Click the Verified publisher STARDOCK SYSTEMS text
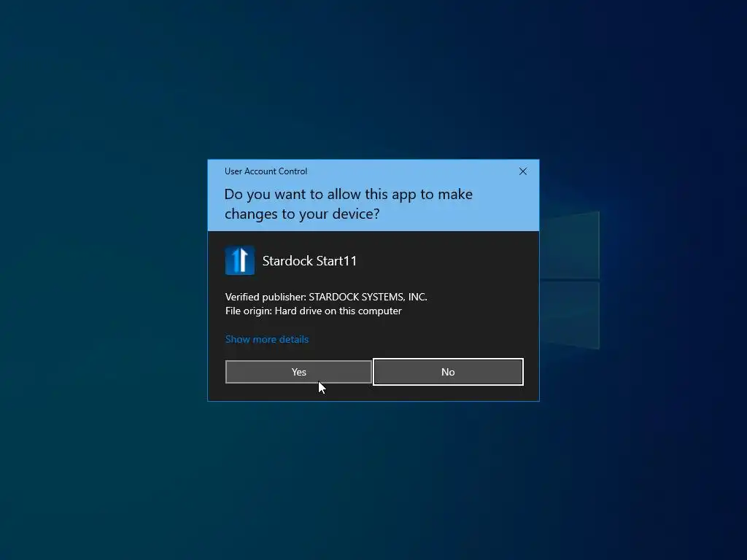The height and width of the screenshot is (560, 747). pyautogui.click(x=326, y=297)
